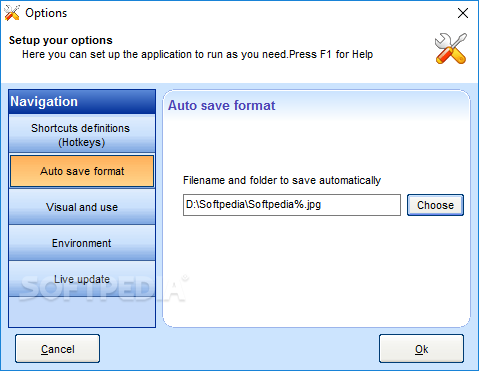Image resolution: width=479 pixels, height=371 pixels.
Task: Confirm settings with the Ok button
Action: click(421, 349)
